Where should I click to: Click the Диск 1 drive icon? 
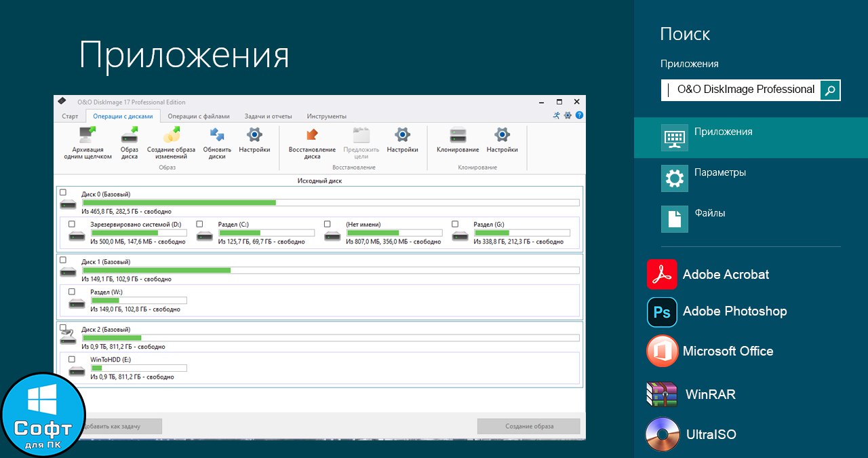coord(68,271)
